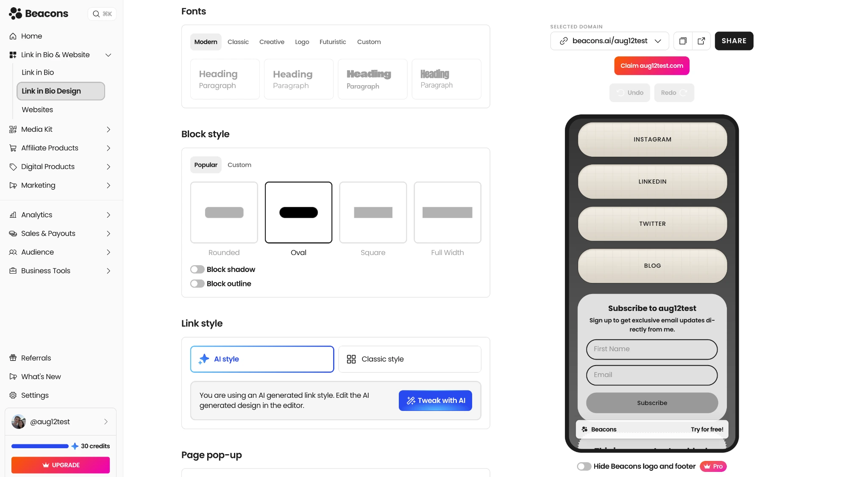This screenshot has width=868, height=477.
Task: Click the credits progress bar
Action: [40, 446]
